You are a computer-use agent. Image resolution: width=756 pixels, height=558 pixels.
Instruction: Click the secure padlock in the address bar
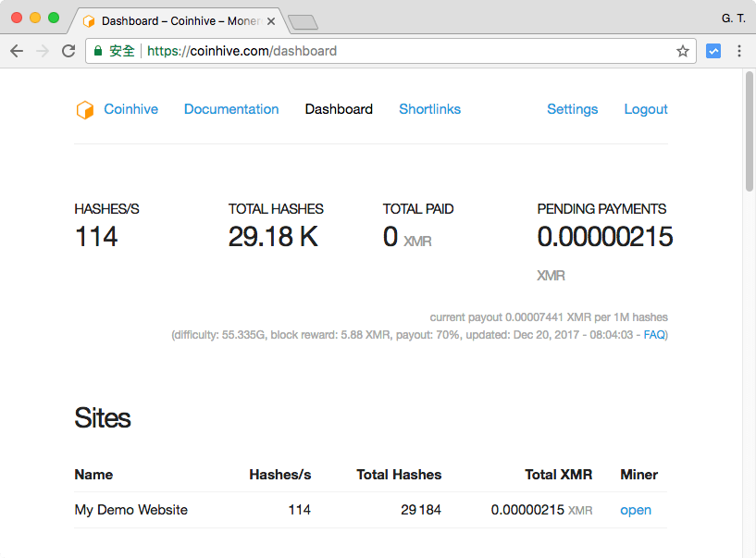tap(97, 52)
